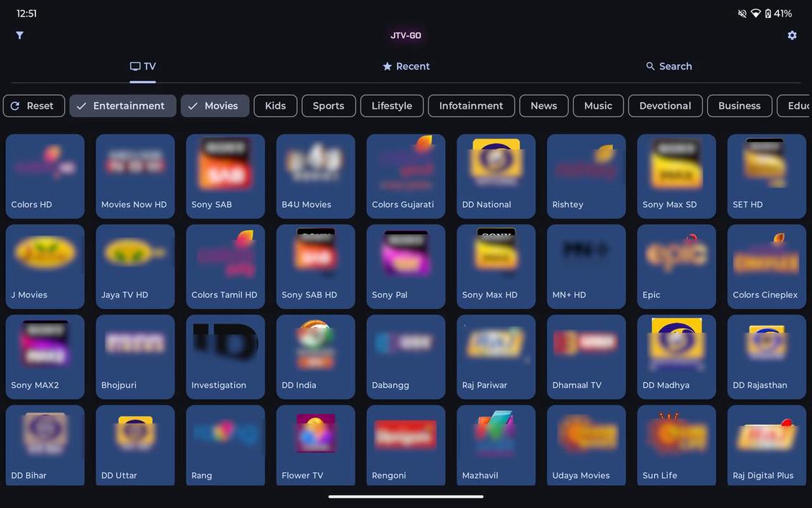Enable the Sports category chip
Screen dimensions: 812x508
coord(328,106)
